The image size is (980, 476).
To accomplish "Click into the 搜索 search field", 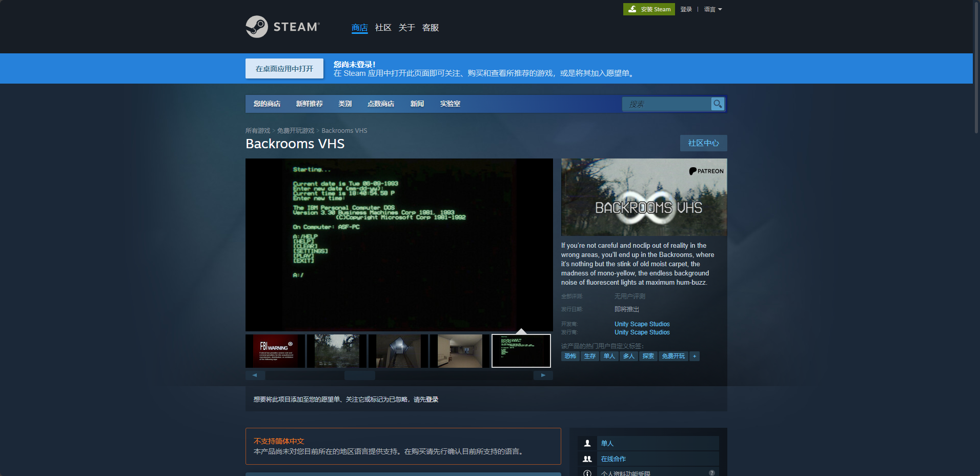I will pyautogui.click(x=667, y=104).
